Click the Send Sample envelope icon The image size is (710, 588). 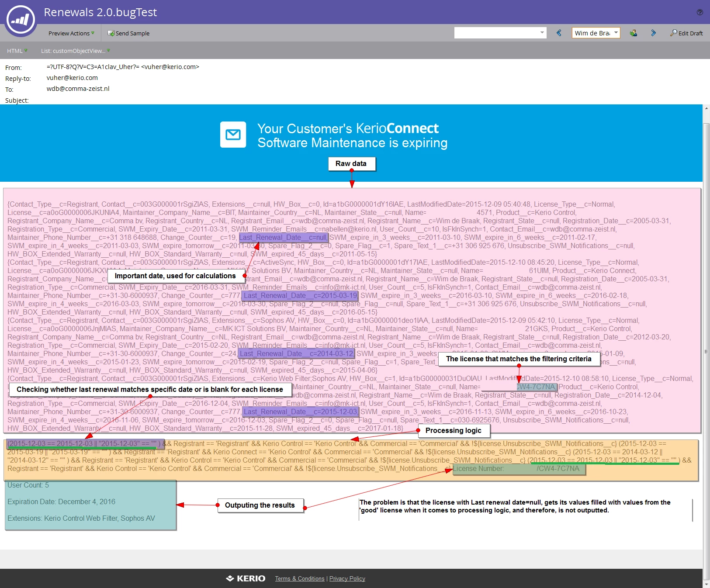point(111,33)
